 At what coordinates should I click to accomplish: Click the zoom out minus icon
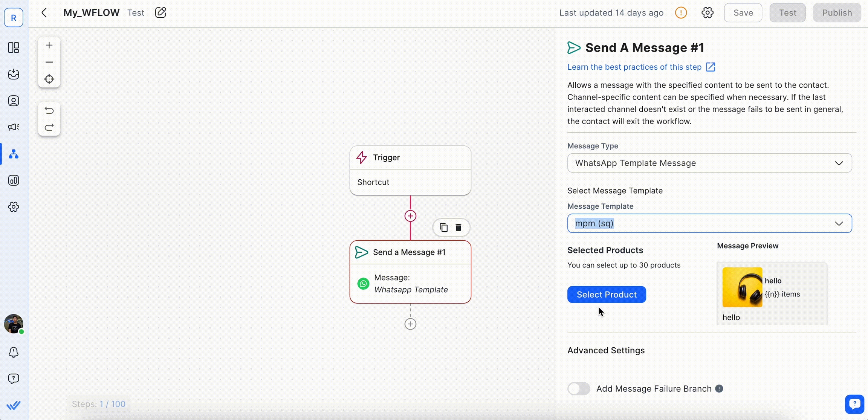pos(49,62)
